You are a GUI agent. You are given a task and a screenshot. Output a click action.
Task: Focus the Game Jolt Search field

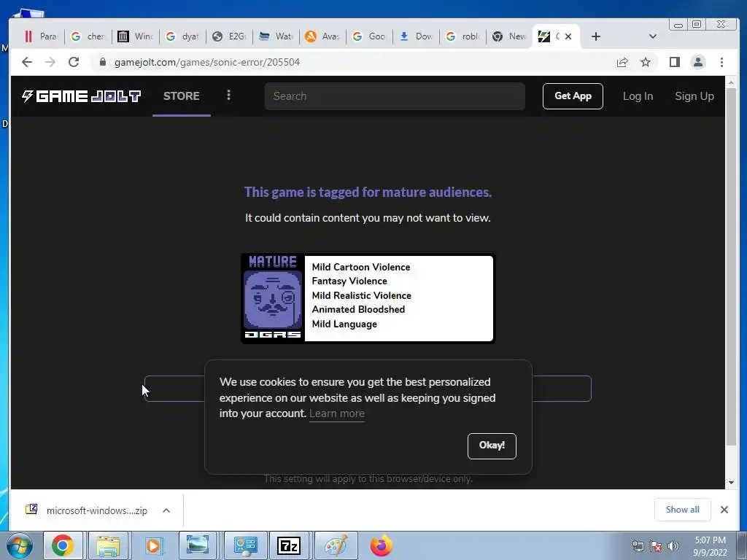pos(395,96)
